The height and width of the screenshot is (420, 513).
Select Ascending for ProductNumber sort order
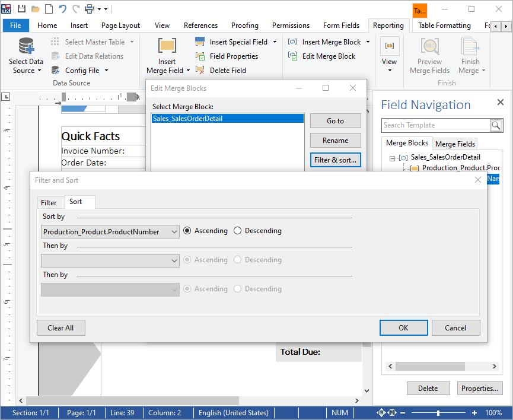[187, 231]
